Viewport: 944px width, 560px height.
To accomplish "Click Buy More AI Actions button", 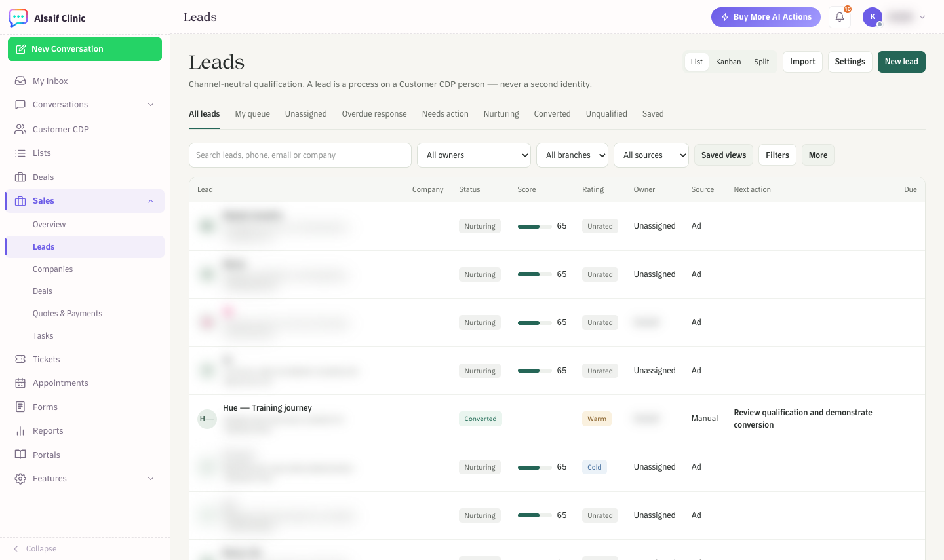I will pos(766,17).
